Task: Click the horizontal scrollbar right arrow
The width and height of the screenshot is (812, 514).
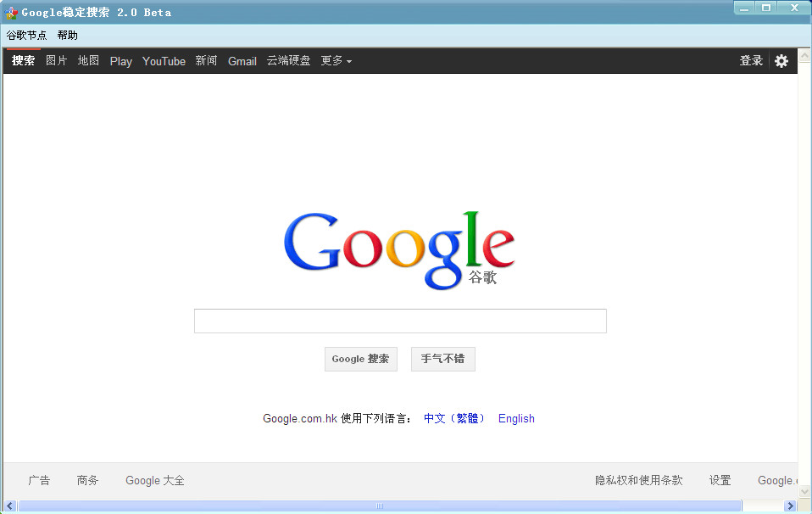Action: tap(790, 506)
